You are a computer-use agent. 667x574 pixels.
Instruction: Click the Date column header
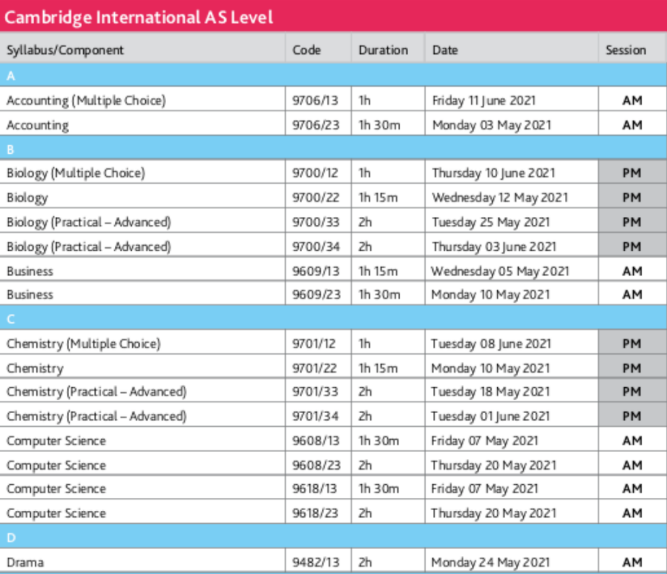point(444,50)
